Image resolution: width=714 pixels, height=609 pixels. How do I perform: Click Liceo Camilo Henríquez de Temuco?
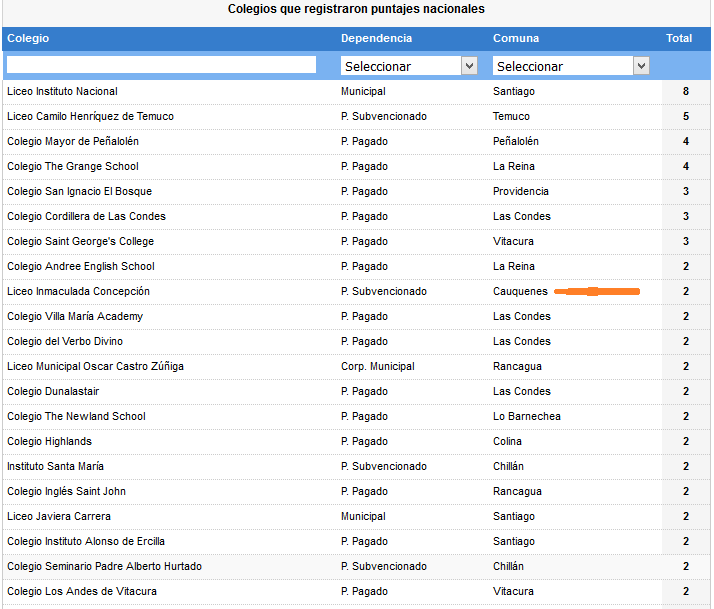pos(90,116)
